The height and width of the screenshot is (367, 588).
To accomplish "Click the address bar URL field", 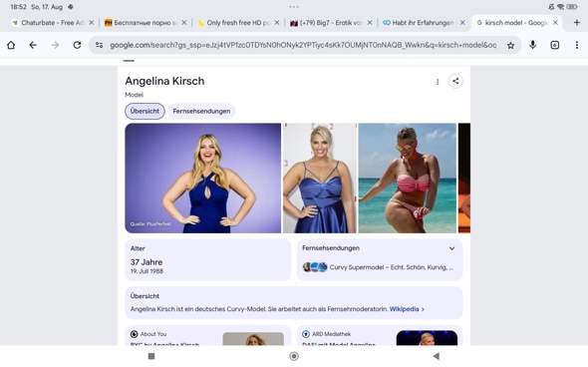I will (x=303, y=45).
